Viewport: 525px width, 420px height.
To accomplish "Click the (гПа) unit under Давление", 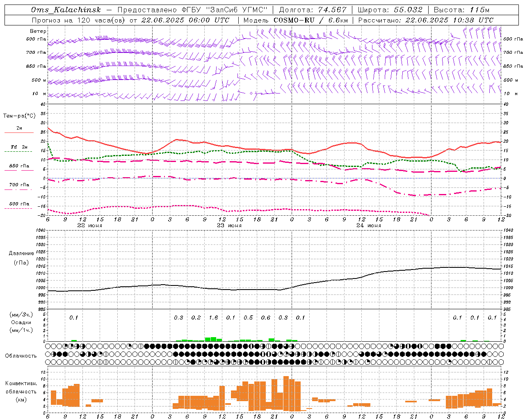I will point(21,263).
